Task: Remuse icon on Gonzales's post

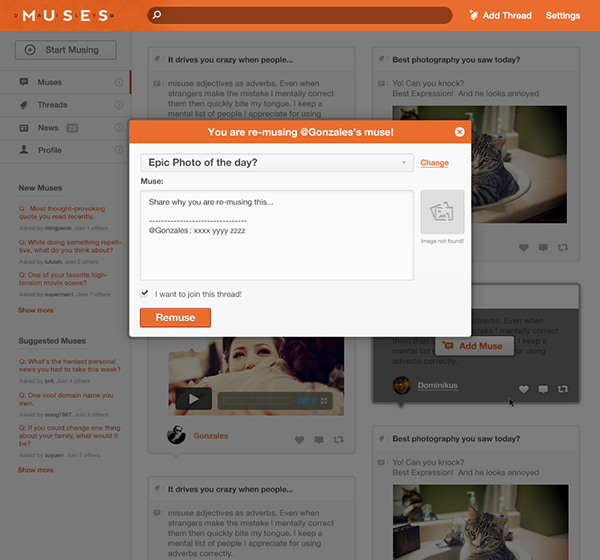Action: click(338, 440)
